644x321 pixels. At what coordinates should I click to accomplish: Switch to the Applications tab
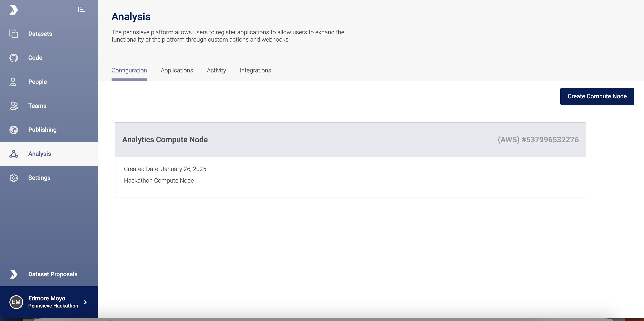tap(177, 70)
